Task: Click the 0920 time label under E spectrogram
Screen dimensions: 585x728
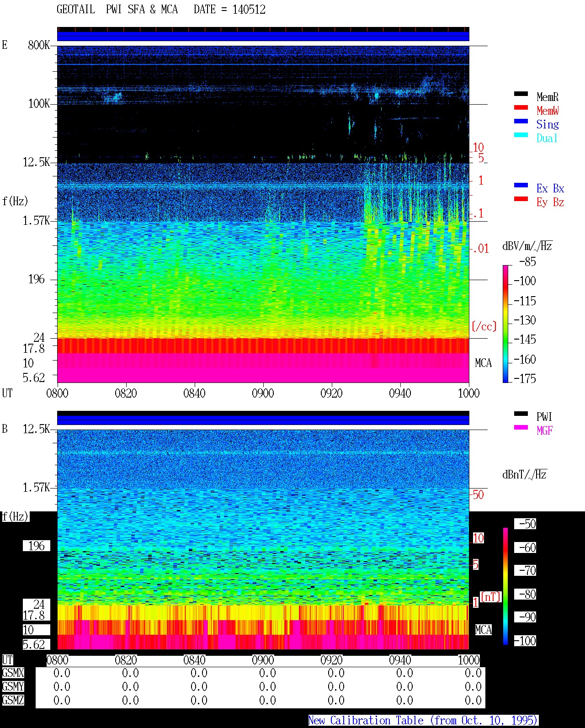Action: pos(331,393)
